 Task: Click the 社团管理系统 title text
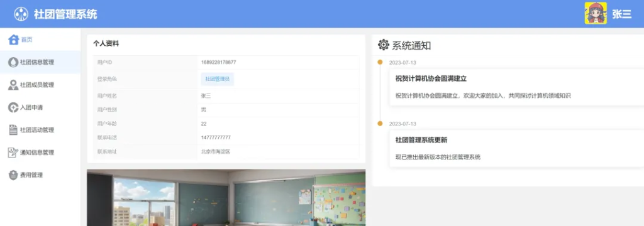pyautogui.click(x=65, y=14)
